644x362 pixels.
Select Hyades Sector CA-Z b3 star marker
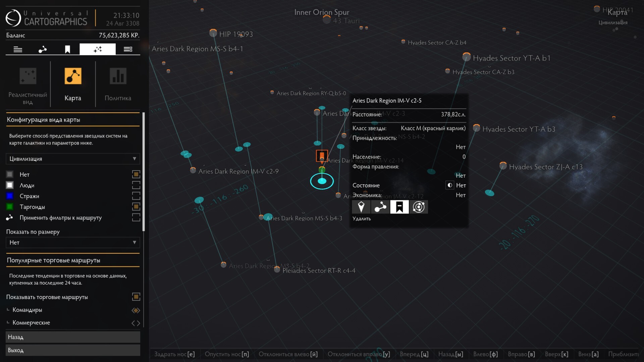[x=447, y=71]
